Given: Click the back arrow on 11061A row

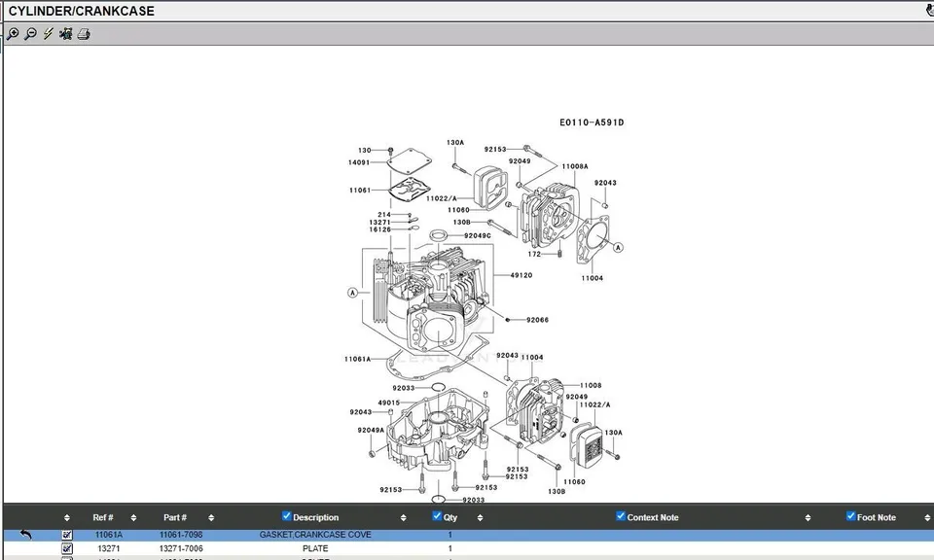Looking at the screenshot, I should pyautogui.click(x=26, y=535).
